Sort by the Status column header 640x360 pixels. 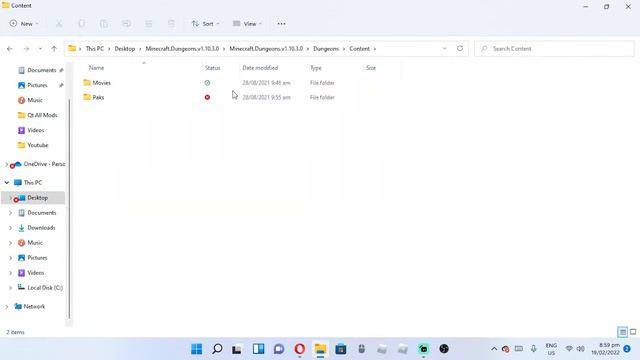tap(212, 68)
